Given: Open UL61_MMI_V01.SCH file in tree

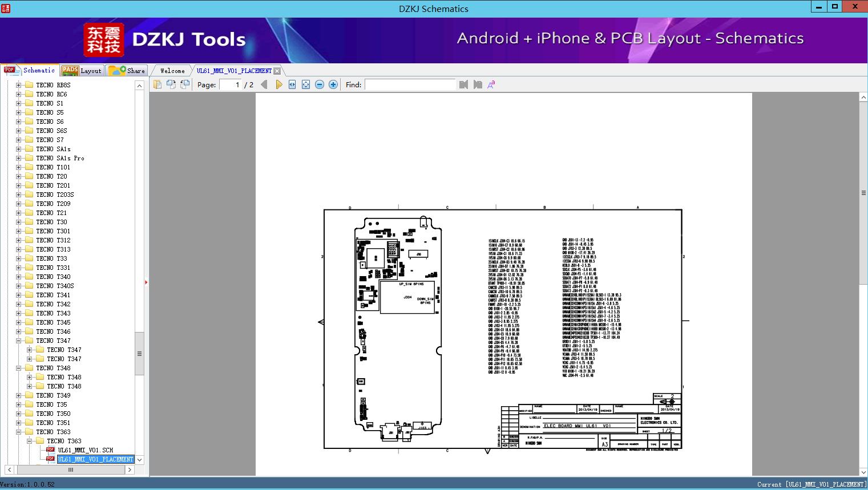Looking at the screenshot, I should pyautogui.click(x=86, y=450).
